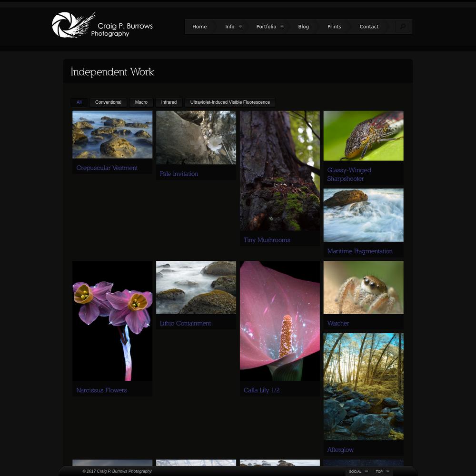
Task: Click the 2017 copyright footer text
Action: 117,471
